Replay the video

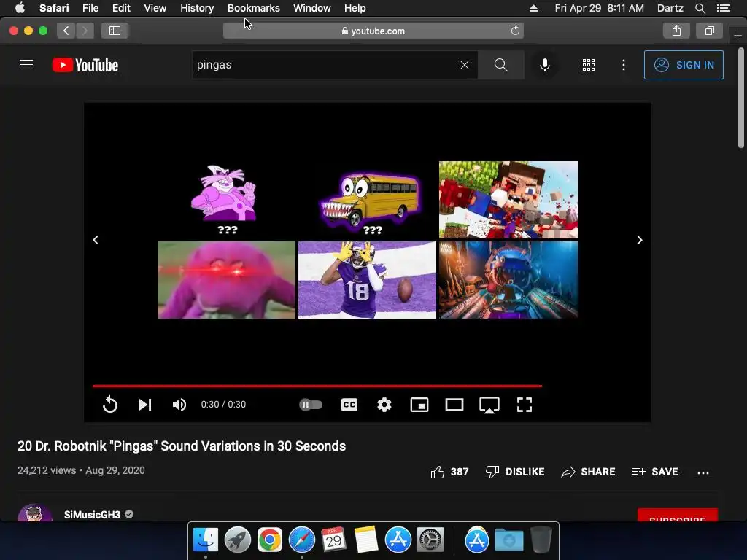(110, 404)
